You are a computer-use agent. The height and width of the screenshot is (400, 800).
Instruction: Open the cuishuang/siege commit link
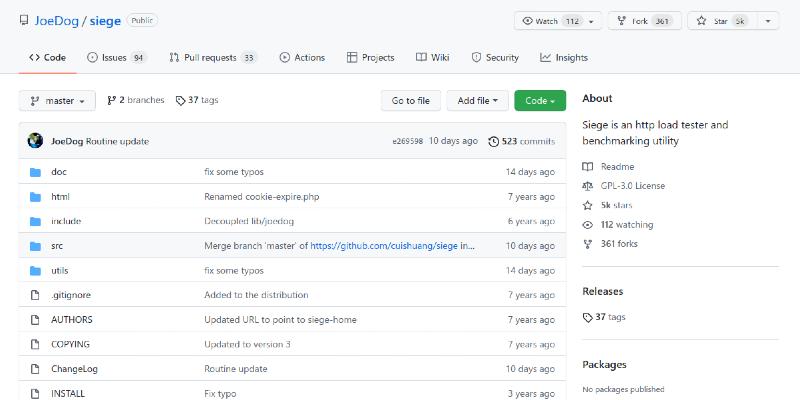[x=392, y=246]
